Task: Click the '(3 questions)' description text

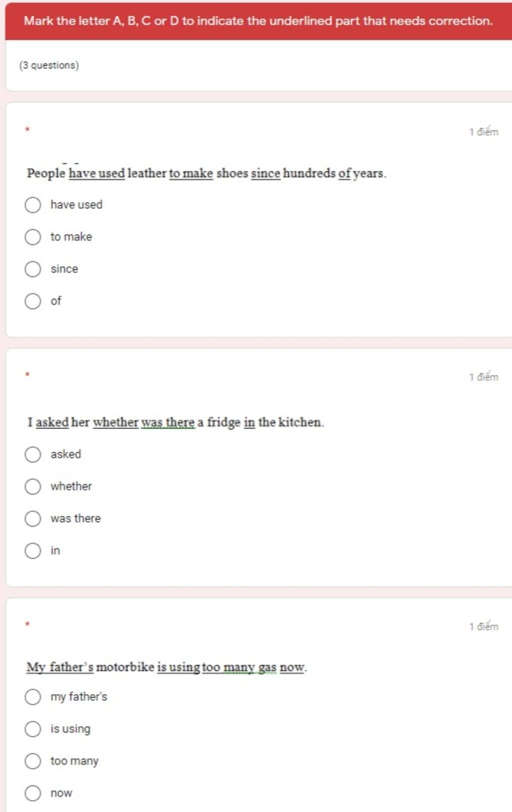Action: coord(49,65)
